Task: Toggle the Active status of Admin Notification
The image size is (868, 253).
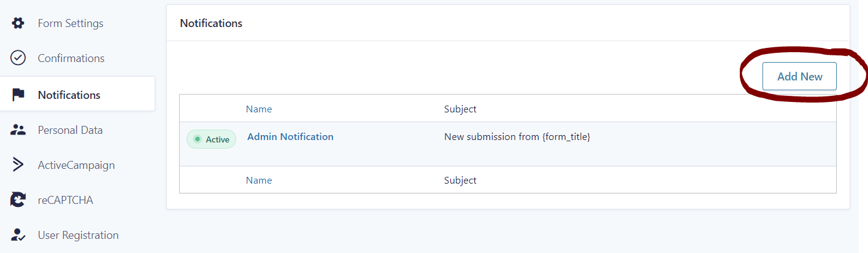Action: pos(211,139)
